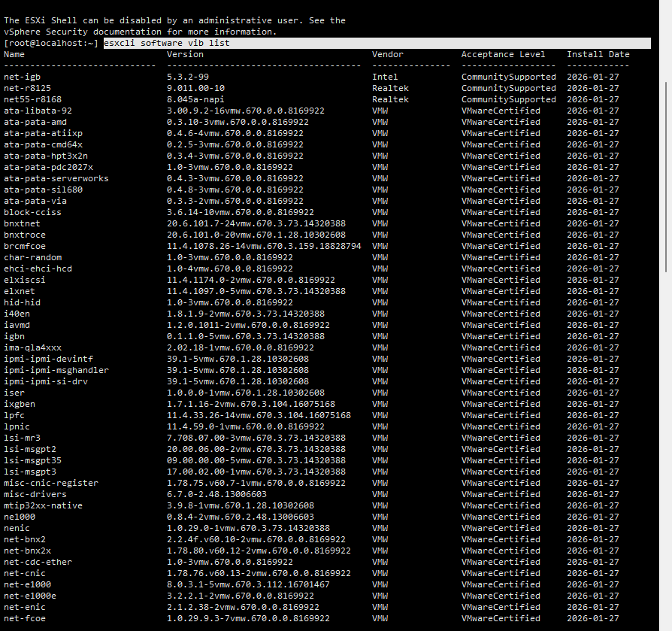Click the lsi-msgpt35 version string

[256, 460]
